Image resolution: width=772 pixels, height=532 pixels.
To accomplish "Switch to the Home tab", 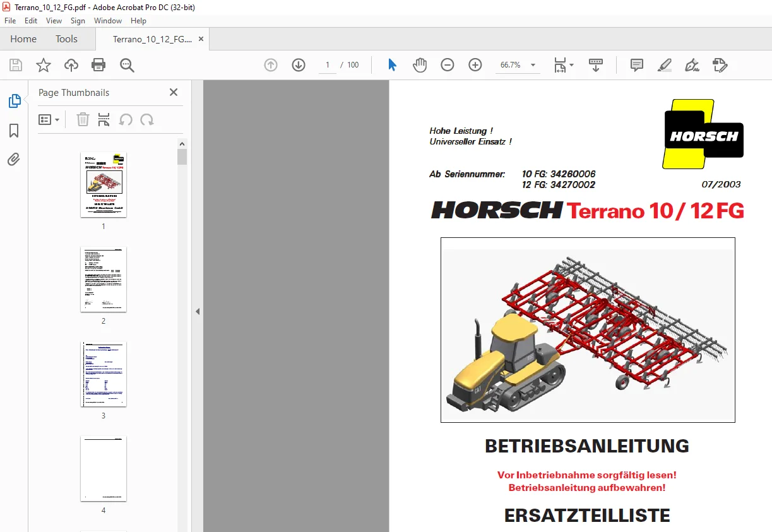I will click(x=23, y=39).
